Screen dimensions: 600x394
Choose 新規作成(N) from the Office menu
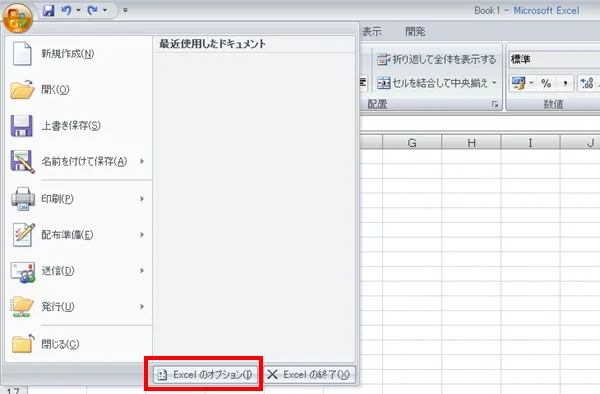[x=79, y=54]
